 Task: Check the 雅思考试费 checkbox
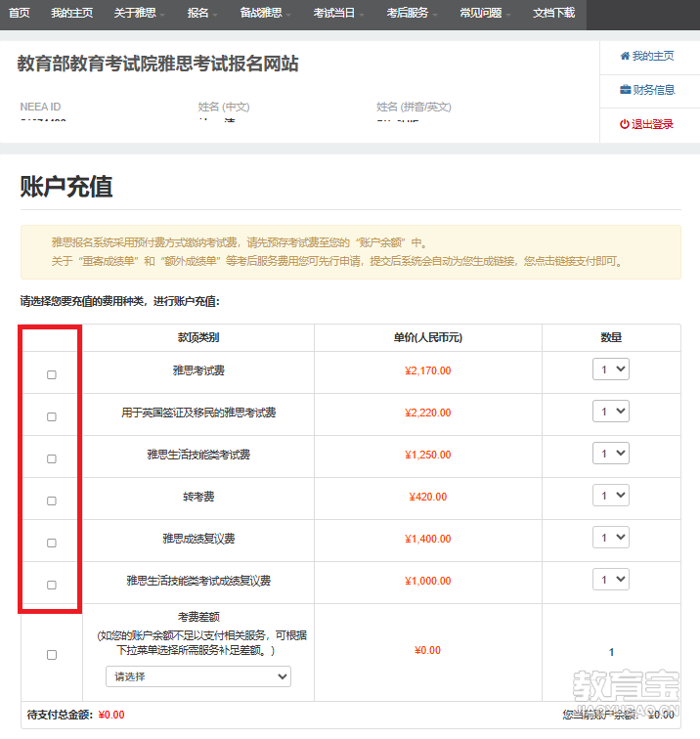[52, 374]
